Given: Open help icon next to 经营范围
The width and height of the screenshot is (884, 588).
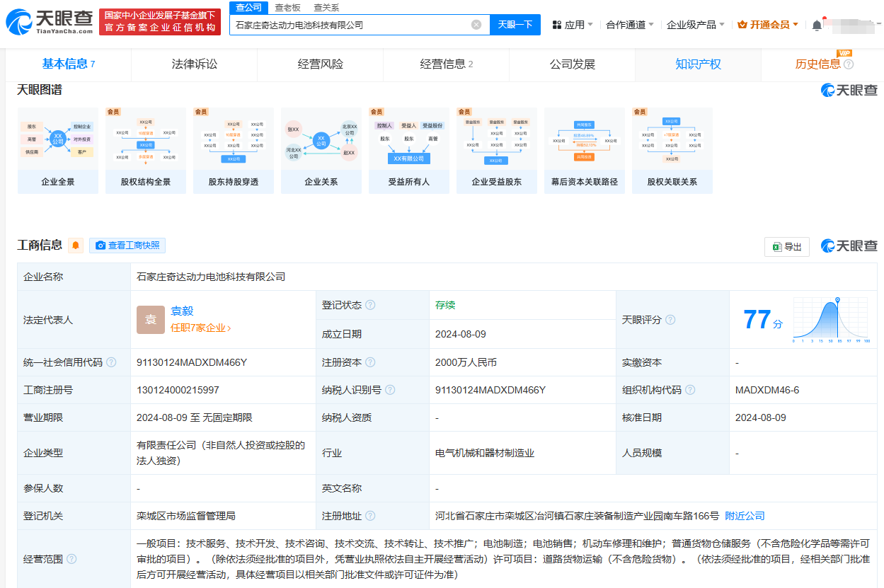Looking at the screenshot, I should [x=71, y=559].
